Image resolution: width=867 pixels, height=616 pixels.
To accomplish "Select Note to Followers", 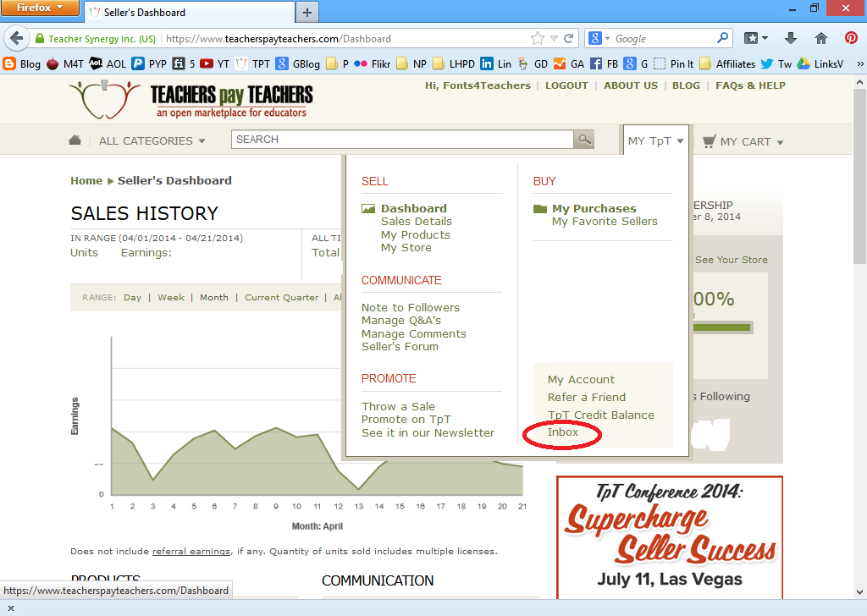I will [x=411, y=307].
